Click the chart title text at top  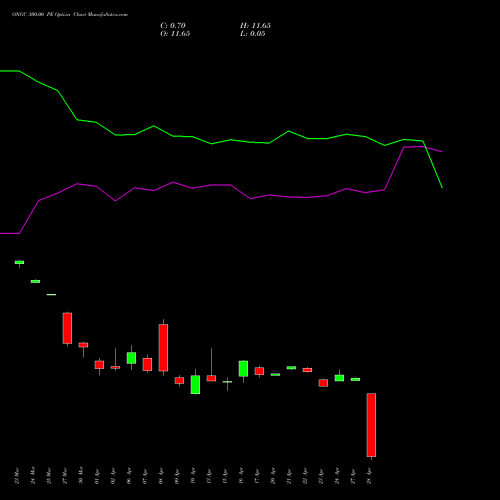pos(70,15)
